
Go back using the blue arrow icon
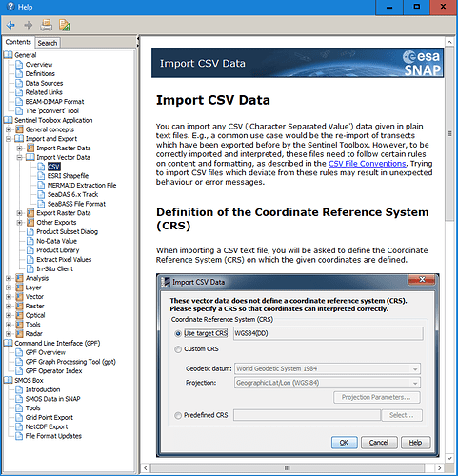tap(10, 25)
